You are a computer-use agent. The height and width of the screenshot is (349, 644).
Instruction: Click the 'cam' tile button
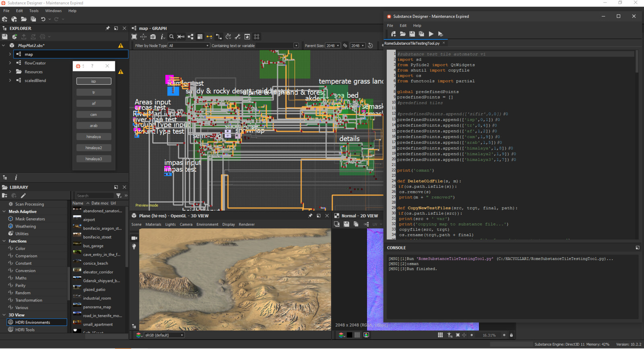(94, 114)
